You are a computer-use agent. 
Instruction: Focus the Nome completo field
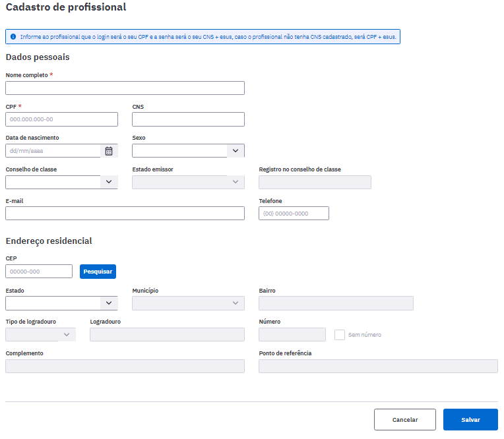[x=125, y=88]
